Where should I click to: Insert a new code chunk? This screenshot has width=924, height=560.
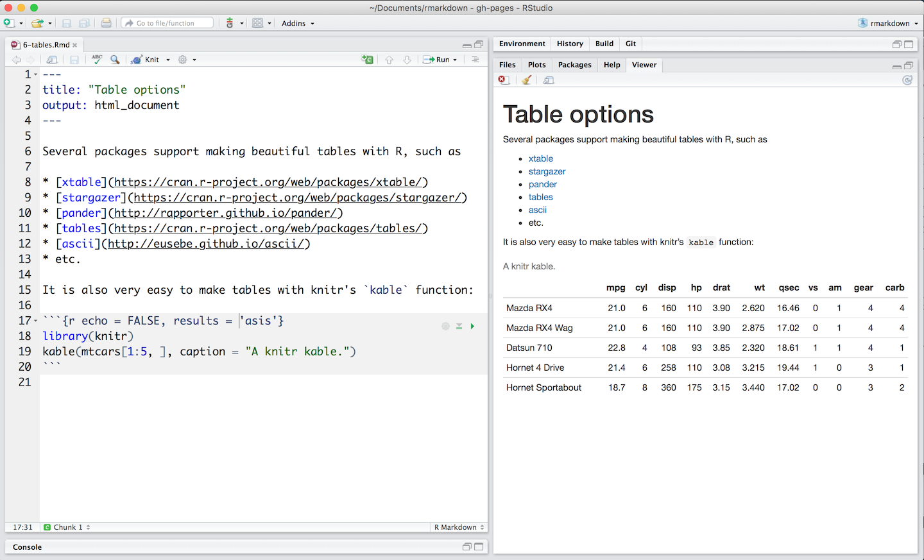pos(367,59)
